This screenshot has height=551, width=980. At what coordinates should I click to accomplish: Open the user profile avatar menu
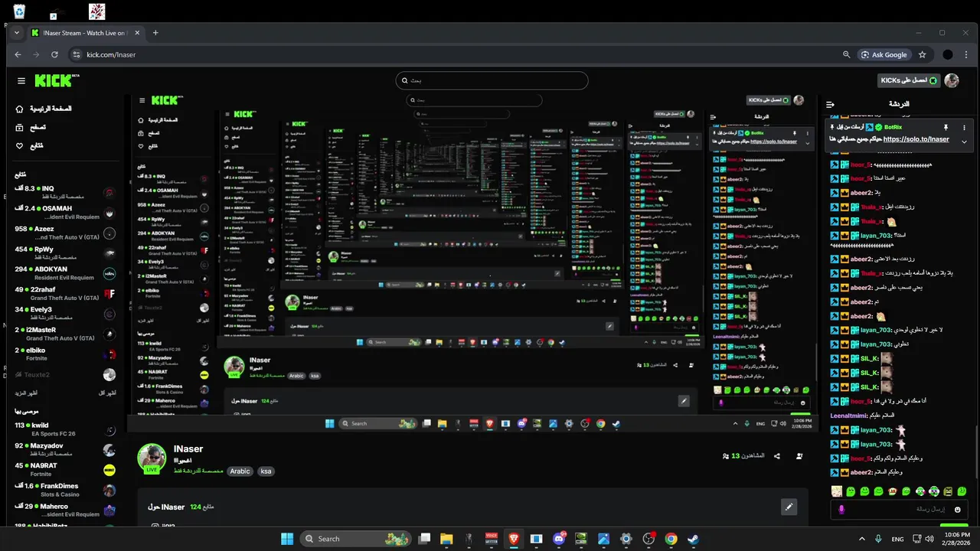click(x=952, y=80)
